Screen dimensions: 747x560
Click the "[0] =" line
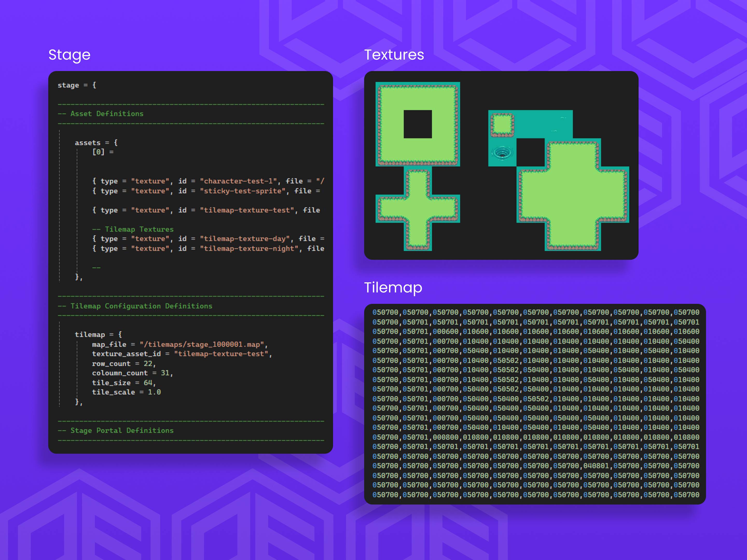[x=103, y=152]
